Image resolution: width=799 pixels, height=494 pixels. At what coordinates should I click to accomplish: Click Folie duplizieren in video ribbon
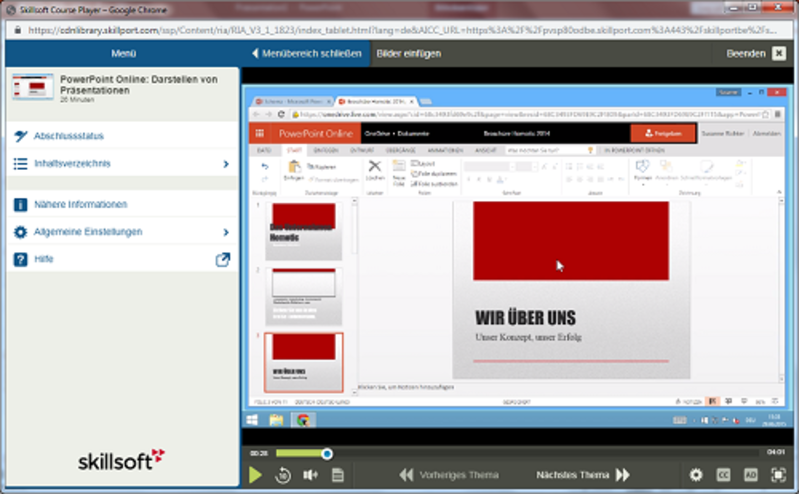coord(434,174)
